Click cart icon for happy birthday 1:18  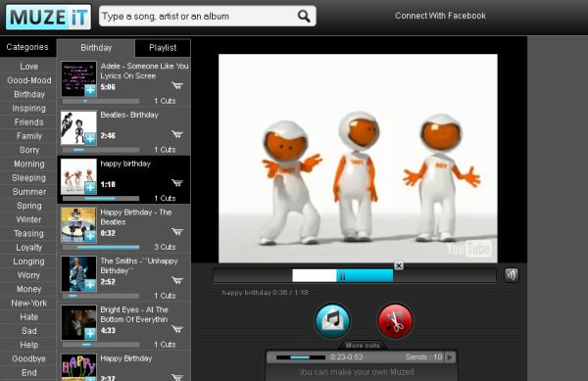pyautogui.click(x=177, y=183)
